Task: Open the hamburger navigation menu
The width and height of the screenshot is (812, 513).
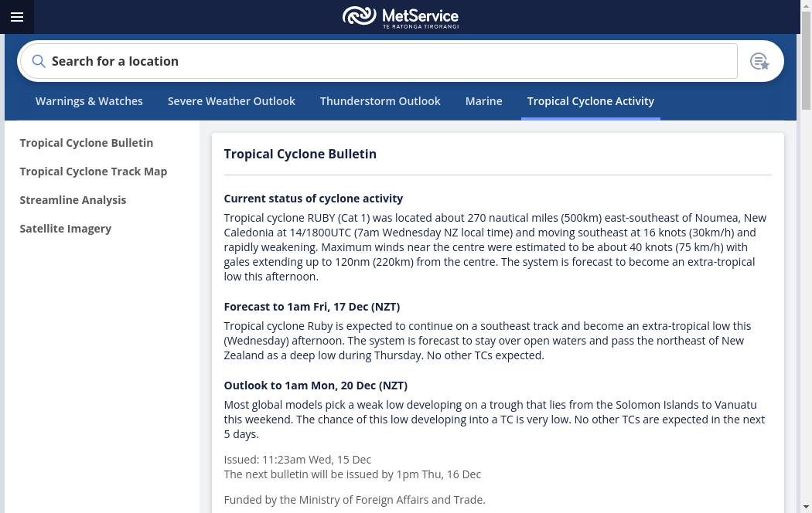Action: click(17, 17)
